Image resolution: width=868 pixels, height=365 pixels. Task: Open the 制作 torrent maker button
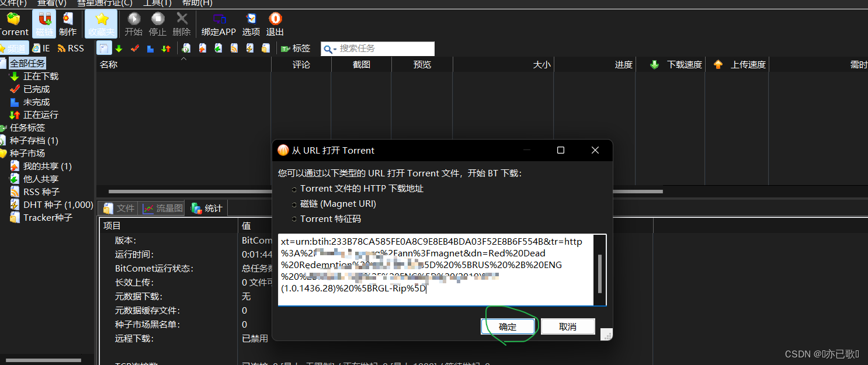pyautogui.click(x=68, y=24)
